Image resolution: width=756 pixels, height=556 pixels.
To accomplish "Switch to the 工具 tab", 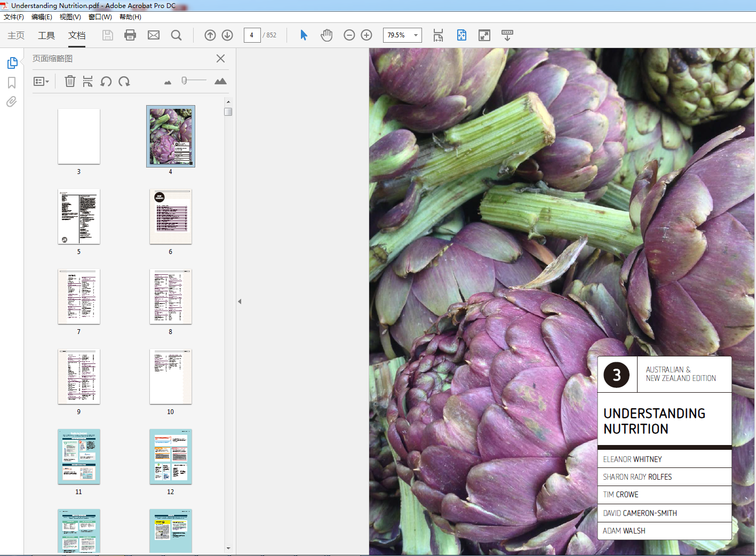I will point(46,35).
